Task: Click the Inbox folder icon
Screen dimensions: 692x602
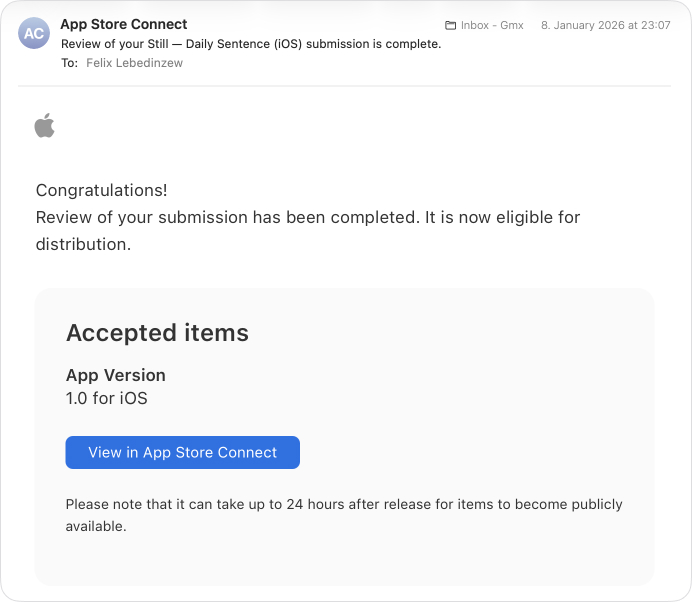Action: tap(450, 26)
